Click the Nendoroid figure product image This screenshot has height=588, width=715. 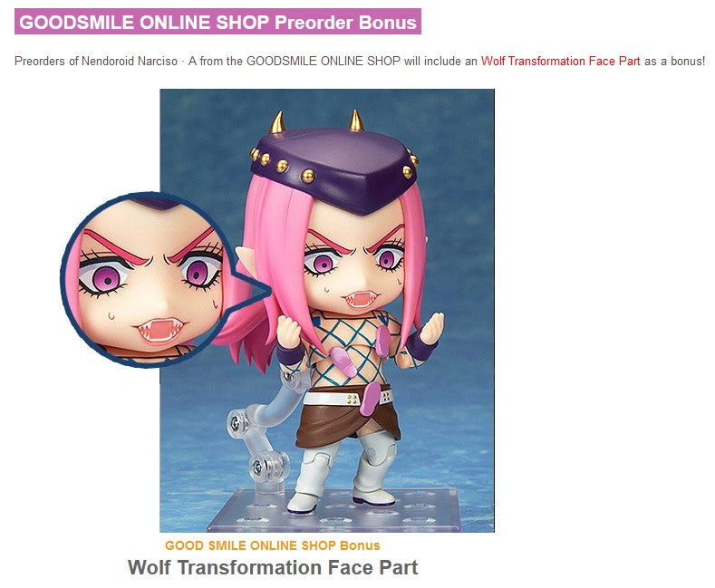pyautogui.click(x=327, y=311)
